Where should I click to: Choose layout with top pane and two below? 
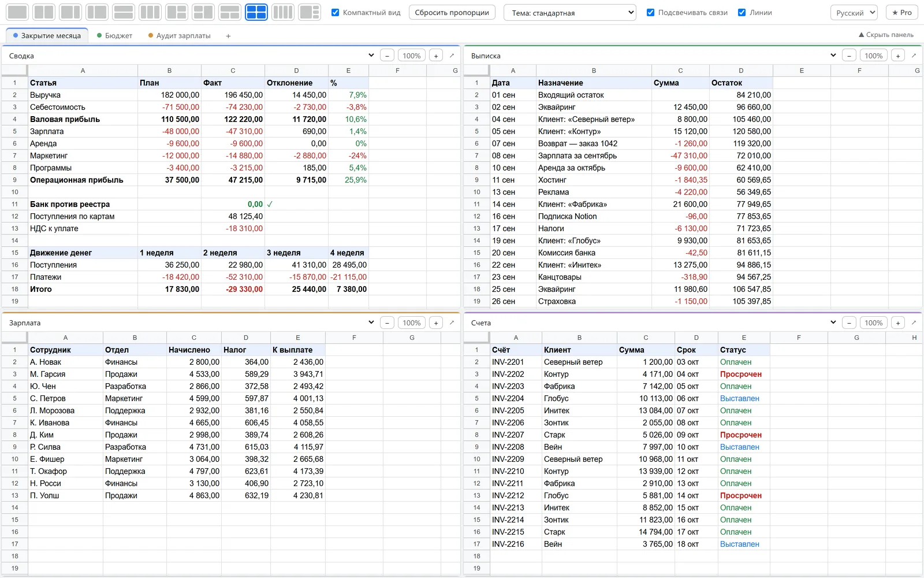point(230,12)
